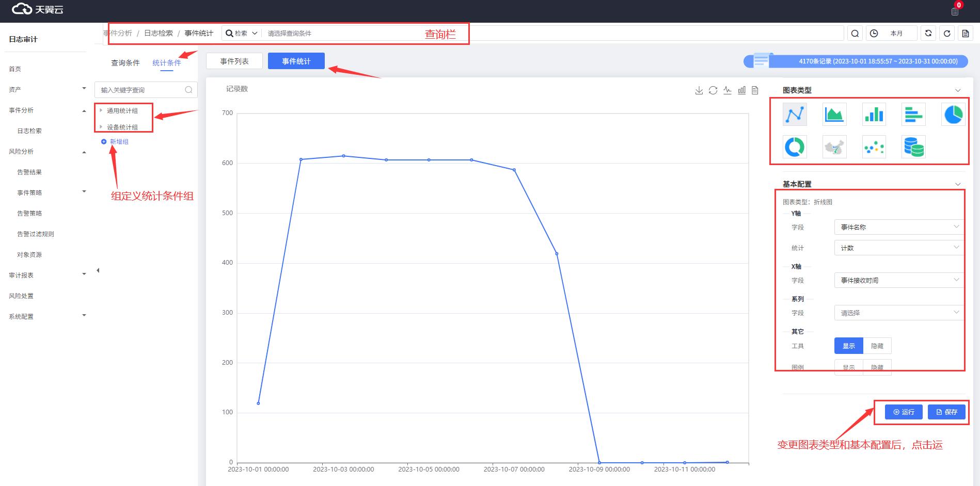Set tool option to 隐藏

(x=877, y=346)
